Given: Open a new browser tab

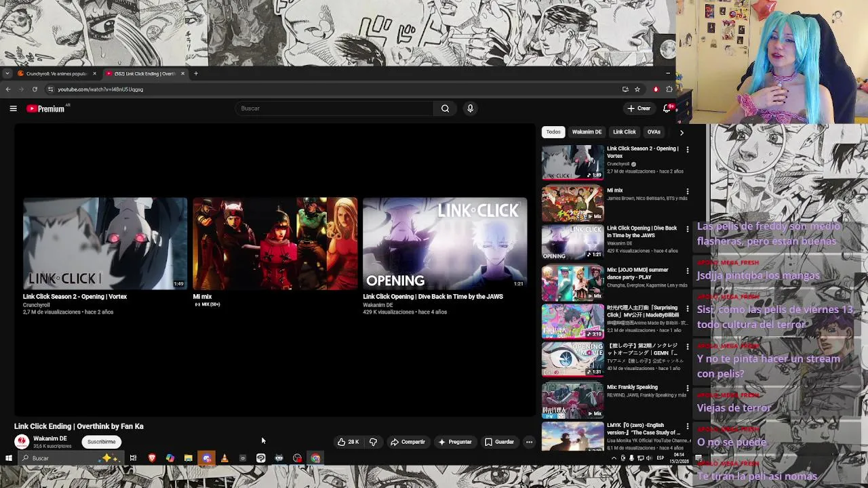Looking at the screenshot, I should [196, 73].
